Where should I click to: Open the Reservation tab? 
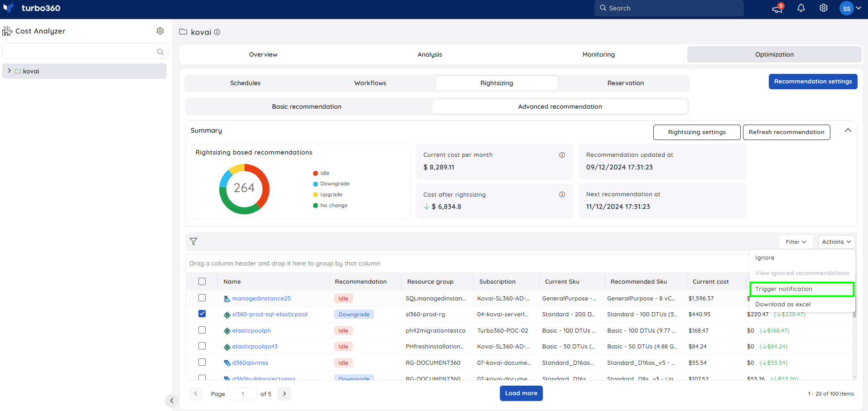pyautogui.click(x=626, y=83)
